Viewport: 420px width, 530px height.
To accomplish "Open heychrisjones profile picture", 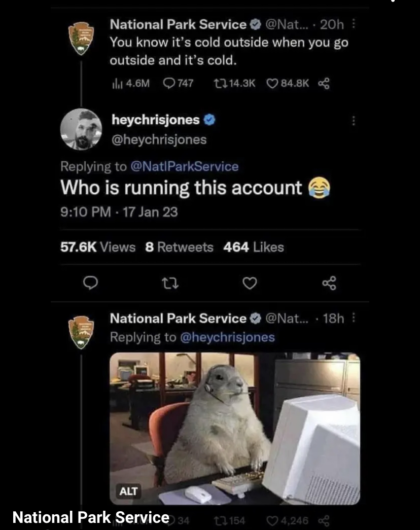I will pos(81,129).
